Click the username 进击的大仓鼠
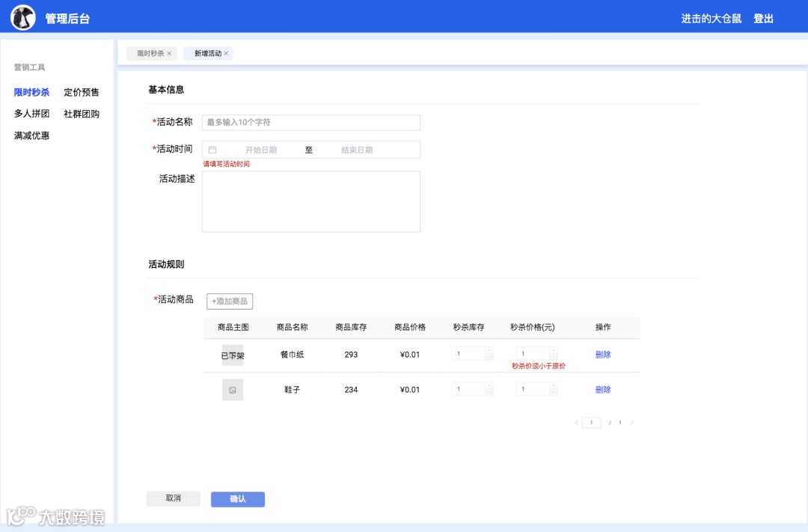This screenshot has height=532, width=808. [711, 19]
